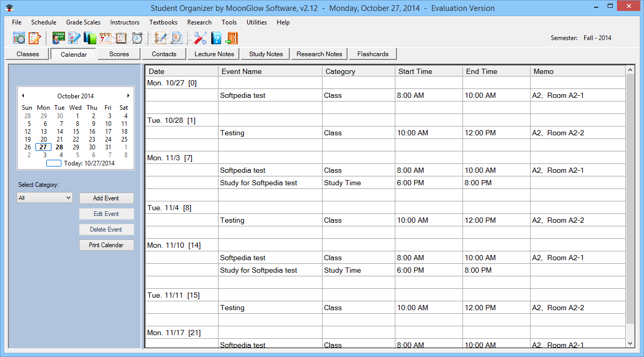Go to previous month in mini calendar
Viewport: 644px width, 357px height.
[23, 96]
